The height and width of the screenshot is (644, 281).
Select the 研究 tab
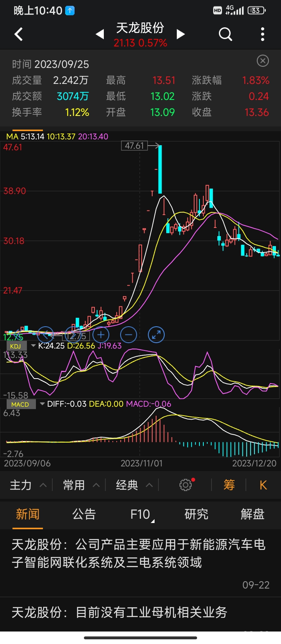click(x=196, y=514)
